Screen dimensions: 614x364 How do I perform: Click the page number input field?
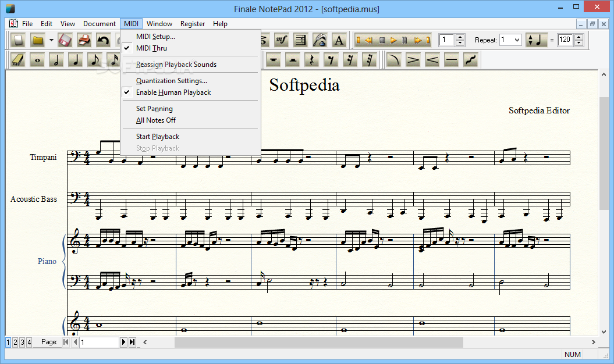100,342
